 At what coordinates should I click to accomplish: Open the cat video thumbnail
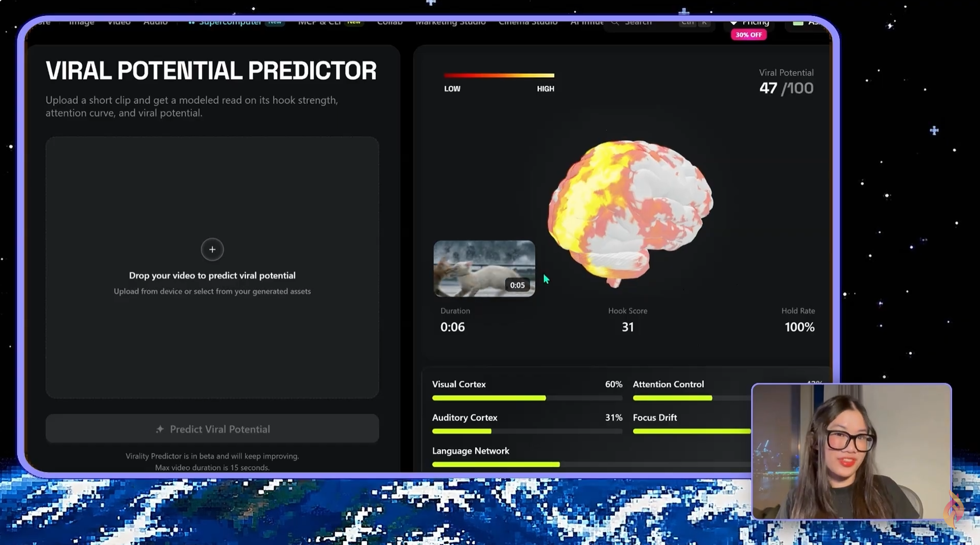coord(484,269)
